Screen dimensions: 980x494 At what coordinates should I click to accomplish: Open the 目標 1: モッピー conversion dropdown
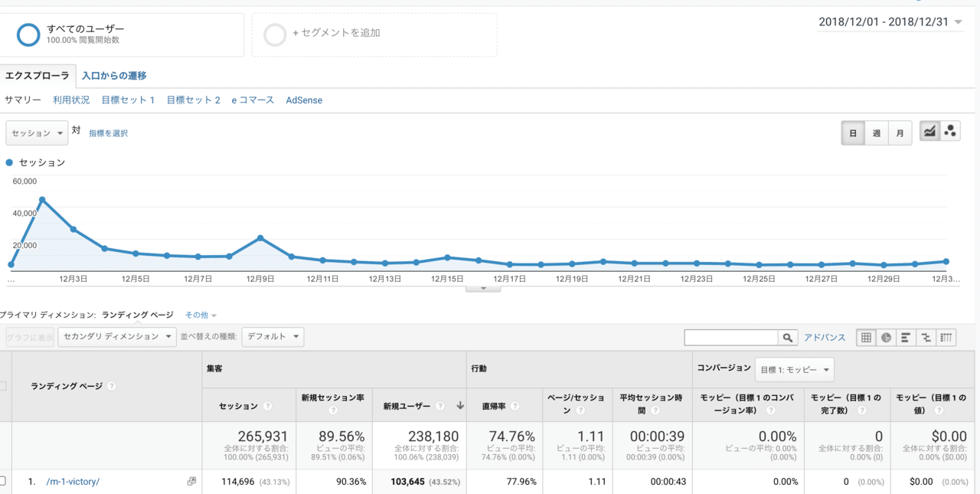794,370
